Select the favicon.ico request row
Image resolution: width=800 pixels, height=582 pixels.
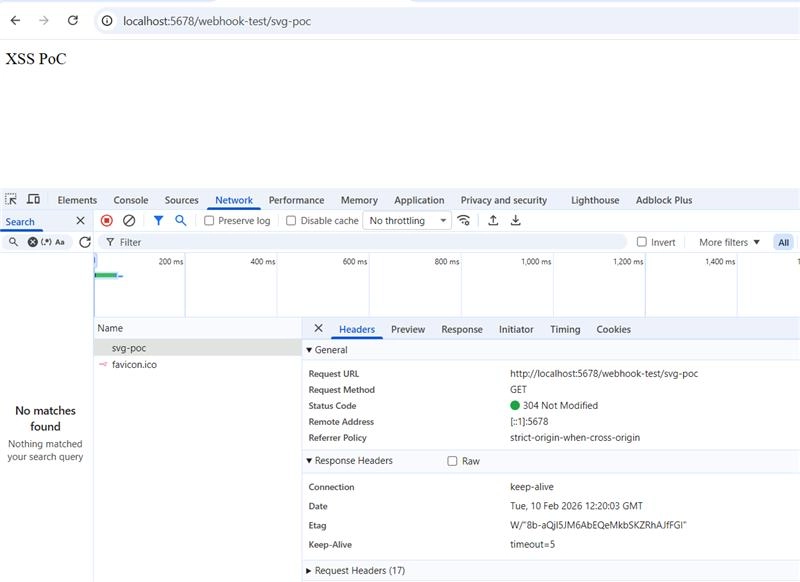(x=198, y=364)
